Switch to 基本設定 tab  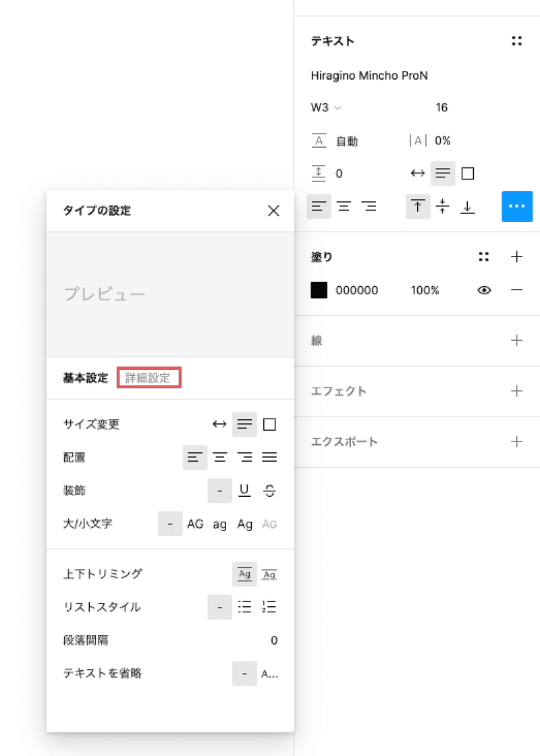85,378
